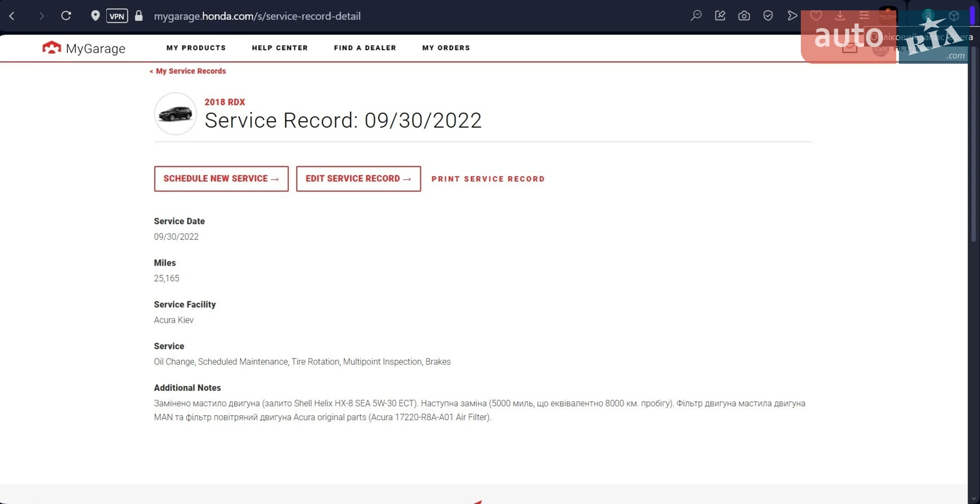Return to My Service Records
Screen dimensions: 980x504
pyautogui.click(x=188, y=71)
